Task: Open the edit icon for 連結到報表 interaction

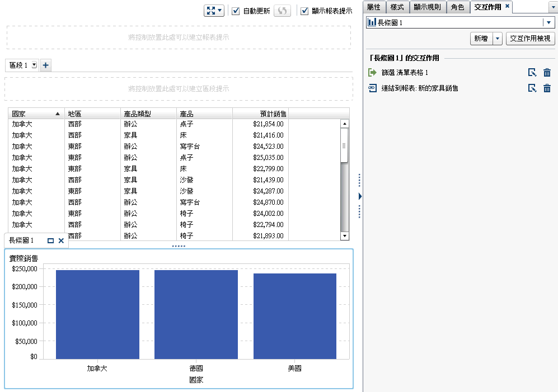Action: (x=532, y=88)
